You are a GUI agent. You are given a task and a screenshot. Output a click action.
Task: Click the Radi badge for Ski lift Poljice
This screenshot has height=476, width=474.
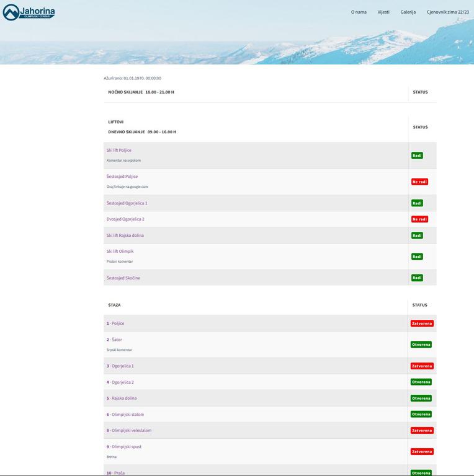click(417, 156)
